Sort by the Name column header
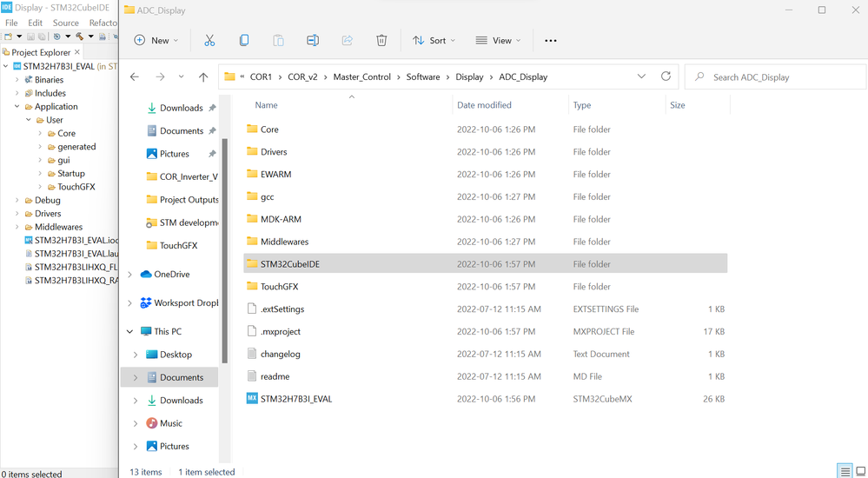The height and width of the screenshot is (478, 868). (266, 104)
